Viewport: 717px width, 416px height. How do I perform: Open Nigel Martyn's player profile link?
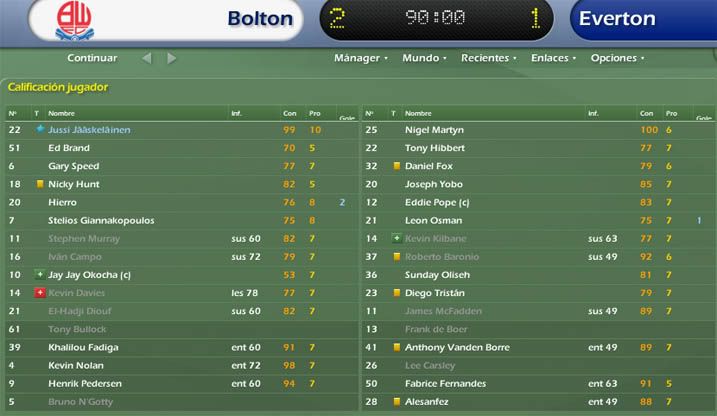[434, 130]
